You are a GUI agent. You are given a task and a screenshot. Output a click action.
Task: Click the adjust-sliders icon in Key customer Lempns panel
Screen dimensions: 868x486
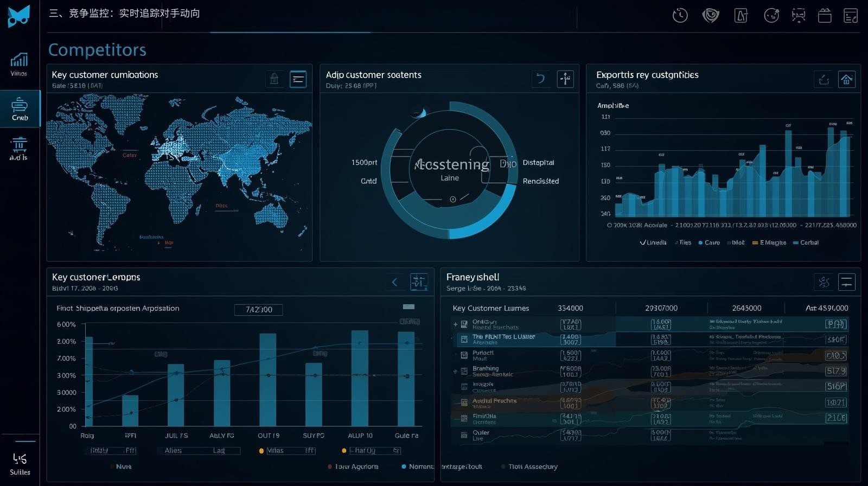pos(418,282)
